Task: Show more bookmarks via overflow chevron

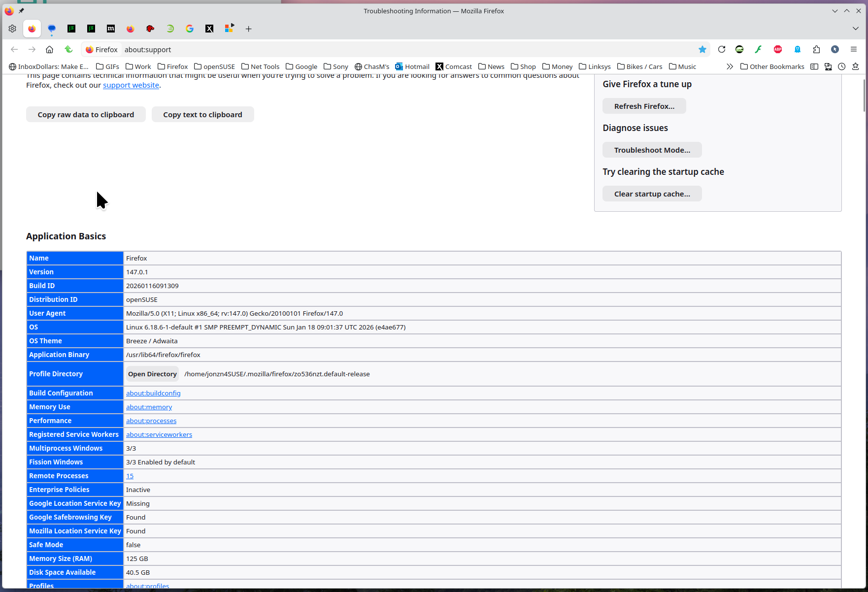Action: click(730, 66)
